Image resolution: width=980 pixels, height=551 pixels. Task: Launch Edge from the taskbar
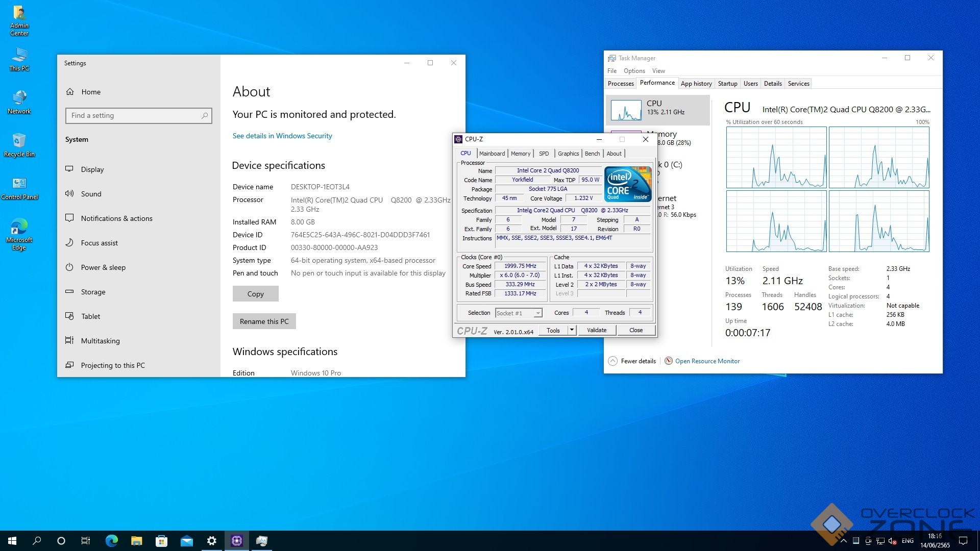111,541
